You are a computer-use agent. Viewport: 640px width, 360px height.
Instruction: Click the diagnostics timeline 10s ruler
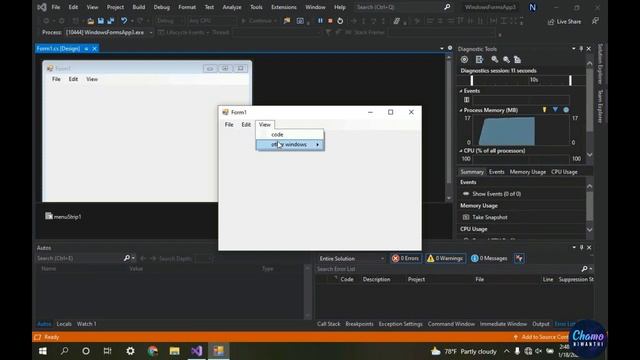coord(521,80)
